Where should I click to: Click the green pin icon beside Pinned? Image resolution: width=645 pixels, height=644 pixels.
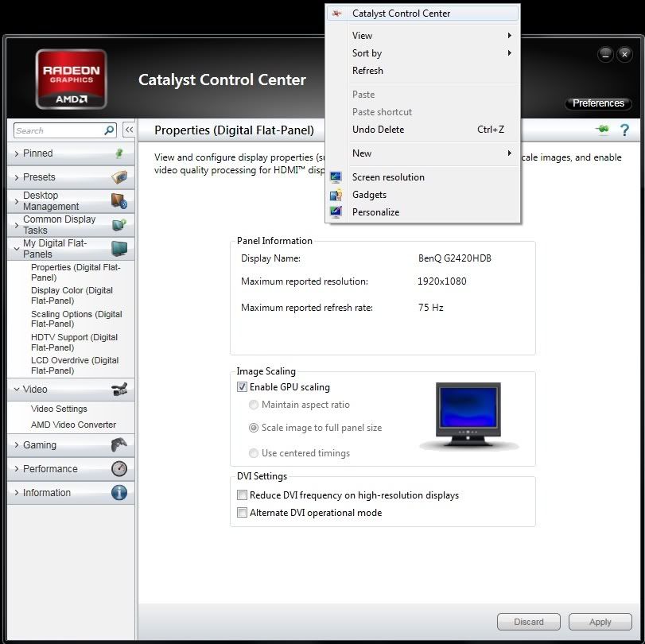tap(119, 153)
